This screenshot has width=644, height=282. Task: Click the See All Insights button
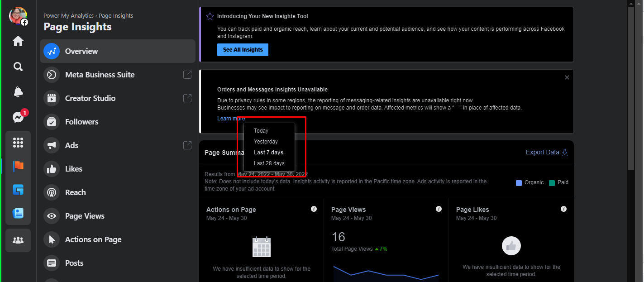pyautogui.click(x=243, y=50)
